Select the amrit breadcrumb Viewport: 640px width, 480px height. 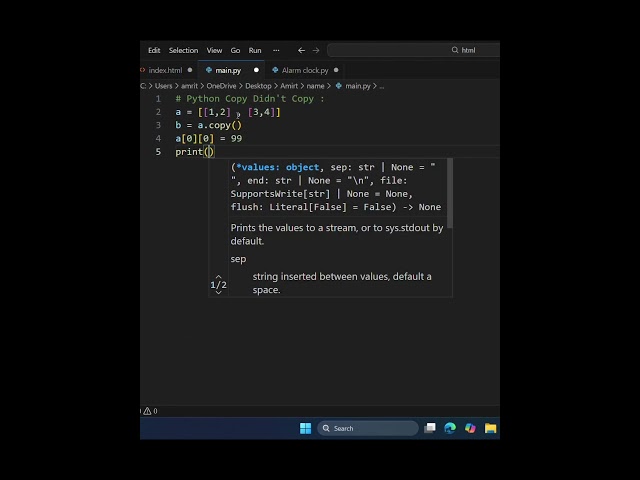pos(189,86)
